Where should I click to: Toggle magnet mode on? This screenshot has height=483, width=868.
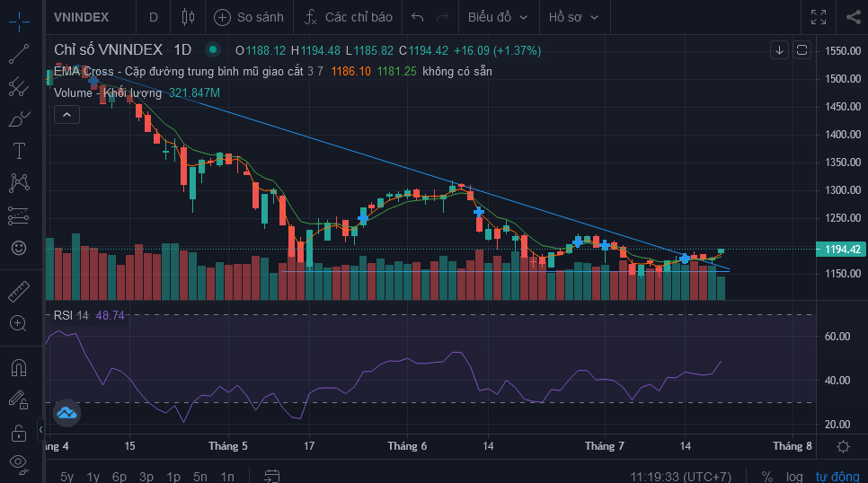coord(19,367)
